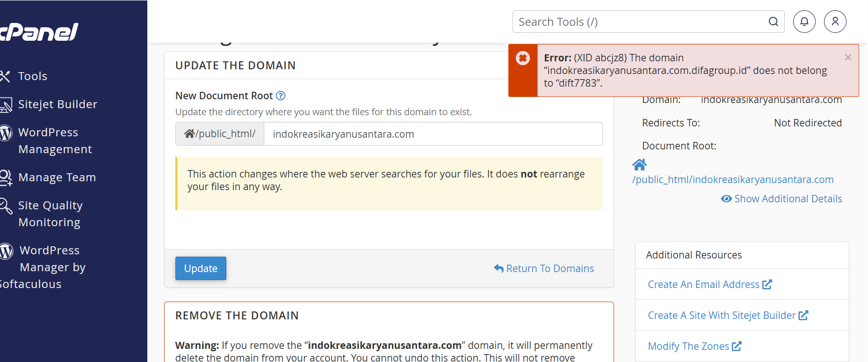The image size is (868, 362).
Task: Click the notifications bell icon
Action: pos(804,22)
